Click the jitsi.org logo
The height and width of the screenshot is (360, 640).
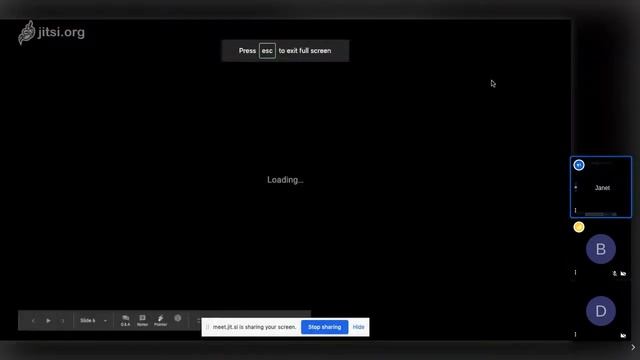point(51,32)
